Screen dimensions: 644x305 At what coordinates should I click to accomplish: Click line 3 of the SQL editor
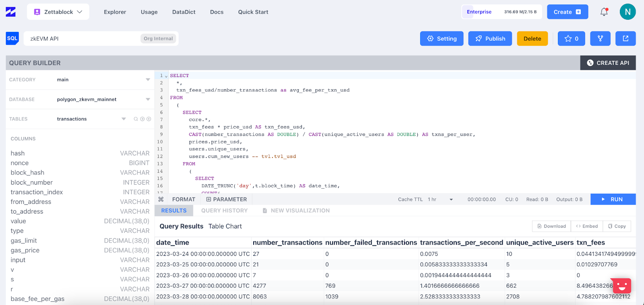[x=263, y=90]
